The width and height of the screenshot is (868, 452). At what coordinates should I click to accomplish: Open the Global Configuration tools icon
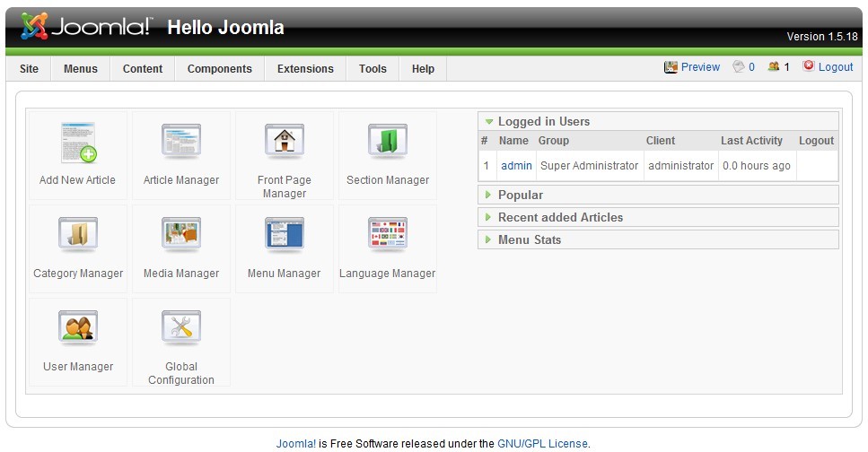[181, 328]
